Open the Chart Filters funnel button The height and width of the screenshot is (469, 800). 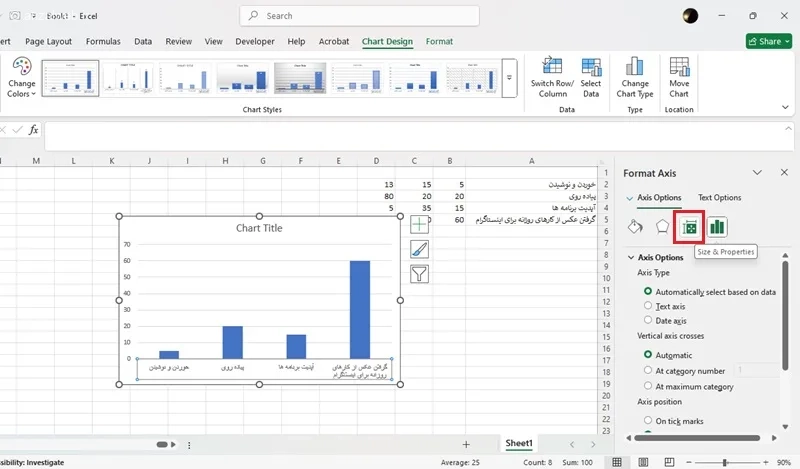pos(420,273)
